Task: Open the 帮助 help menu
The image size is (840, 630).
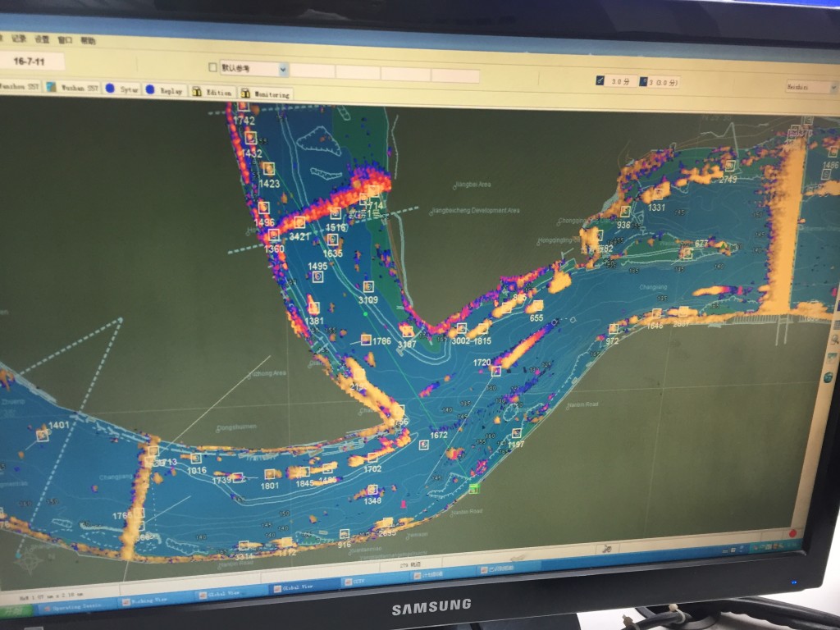Action: click(x=88, y=40)
